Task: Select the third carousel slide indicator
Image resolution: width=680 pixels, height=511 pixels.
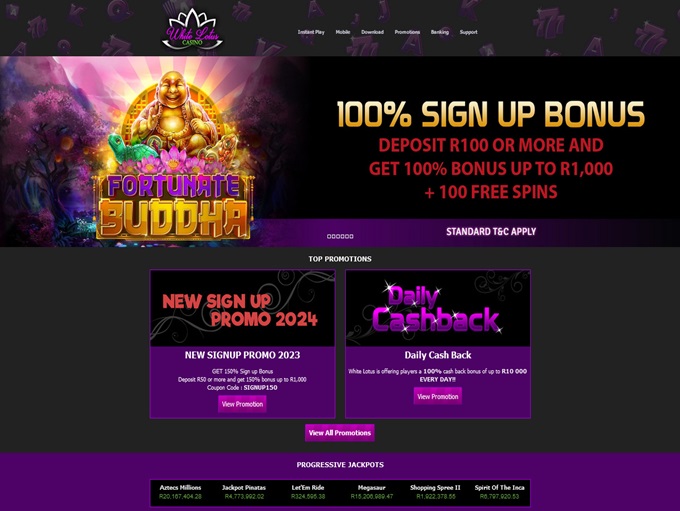Action: click(338, 236)
